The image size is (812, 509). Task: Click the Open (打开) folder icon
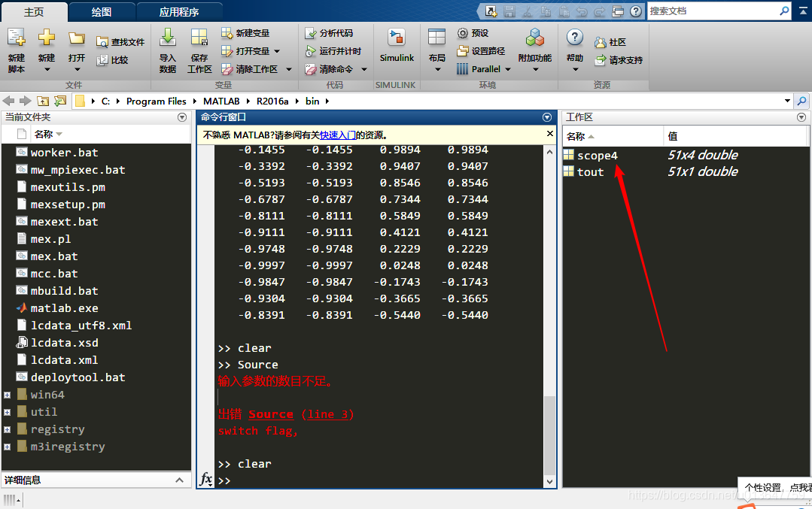(x=77, y=38)
